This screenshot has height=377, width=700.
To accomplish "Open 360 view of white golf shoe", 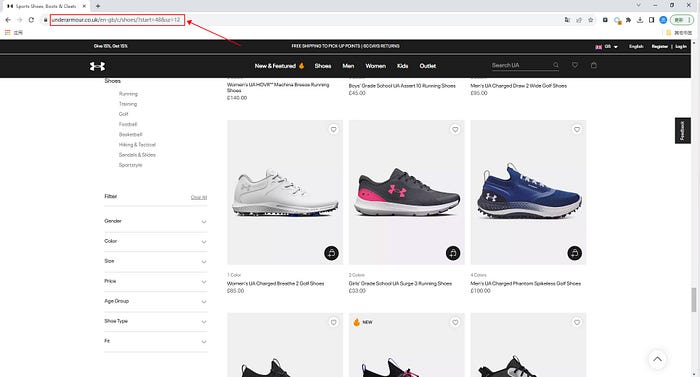I will point(331,253).
